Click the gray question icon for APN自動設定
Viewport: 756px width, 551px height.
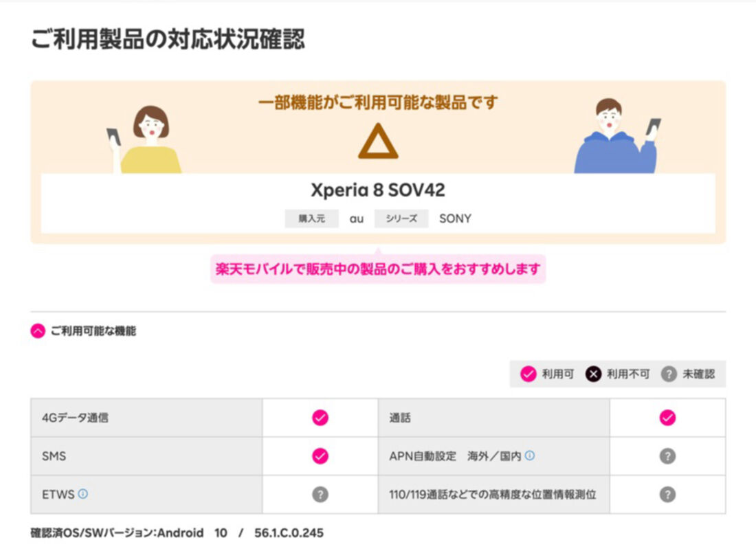pos(667,456)
